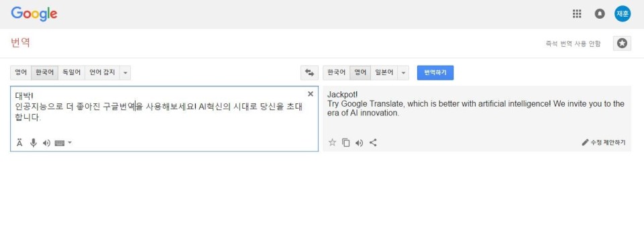This screenshot has width=644, height=246.
Task: Open the 재훈 account avatar
Action: coord(623,14)
